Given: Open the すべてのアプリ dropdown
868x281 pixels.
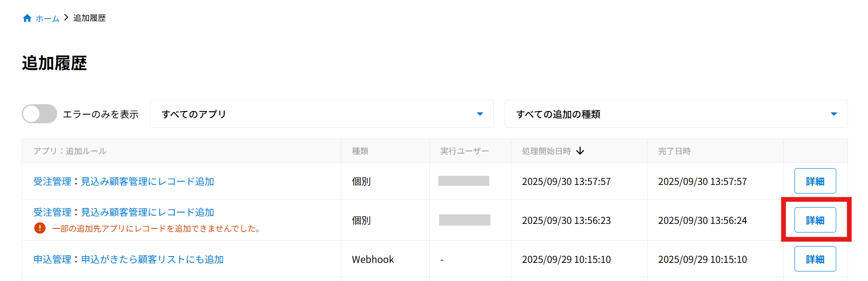Looking at the screenshot, I should pos(318,114).
